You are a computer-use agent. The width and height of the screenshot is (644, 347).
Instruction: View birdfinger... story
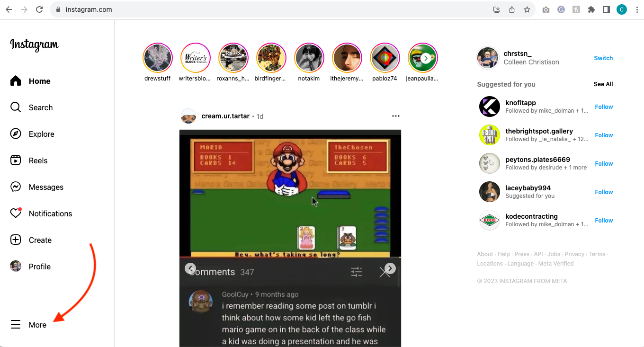pos(271,58)
